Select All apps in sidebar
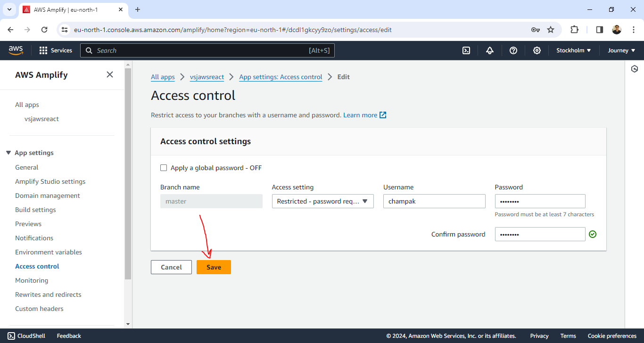Screen dimensions: 644x343 [27, 105]
